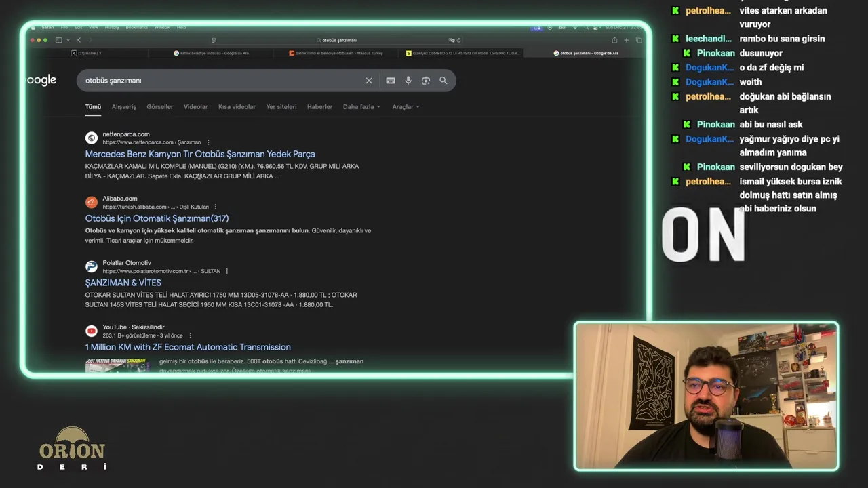Screen dimensions: 868x488
Task: Click the Polatlar Otomotiv favicon
Action: coord(92,266)
